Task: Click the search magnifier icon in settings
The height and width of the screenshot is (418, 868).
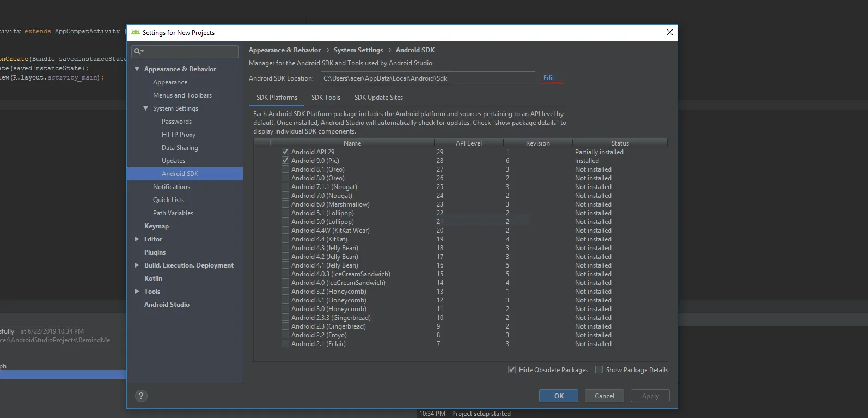Action: 138,51
